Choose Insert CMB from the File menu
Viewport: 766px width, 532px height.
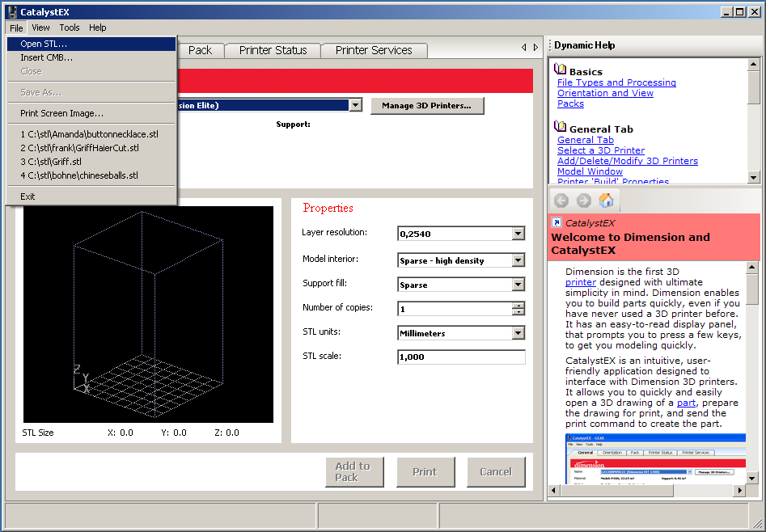click(46, 57)
